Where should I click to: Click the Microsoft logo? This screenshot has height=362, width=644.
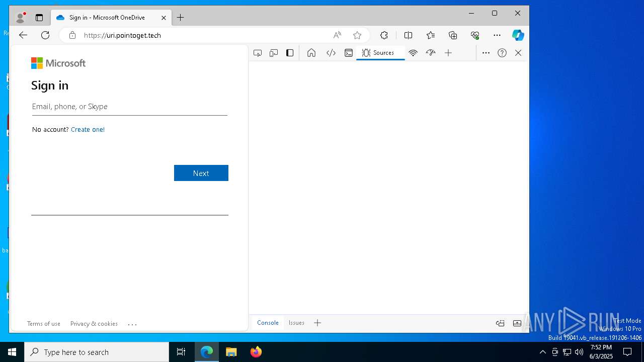[58, 63]
